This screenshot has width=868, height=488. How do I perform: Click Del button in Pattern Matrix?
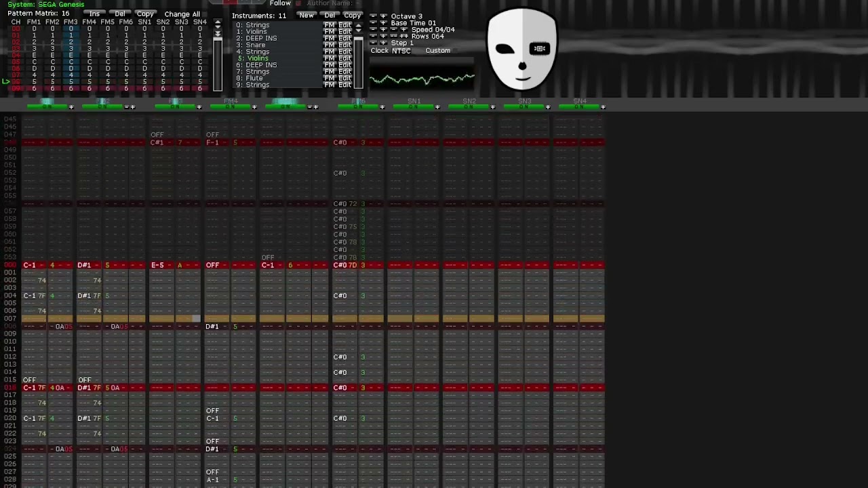click(x=120, y=14)
